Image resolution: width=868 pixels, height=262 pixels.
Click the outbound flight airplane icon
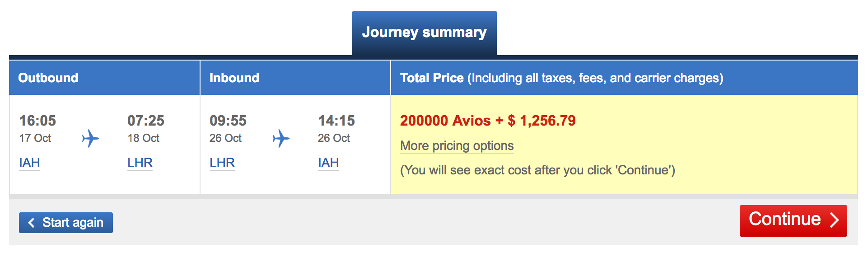point(90,139)
